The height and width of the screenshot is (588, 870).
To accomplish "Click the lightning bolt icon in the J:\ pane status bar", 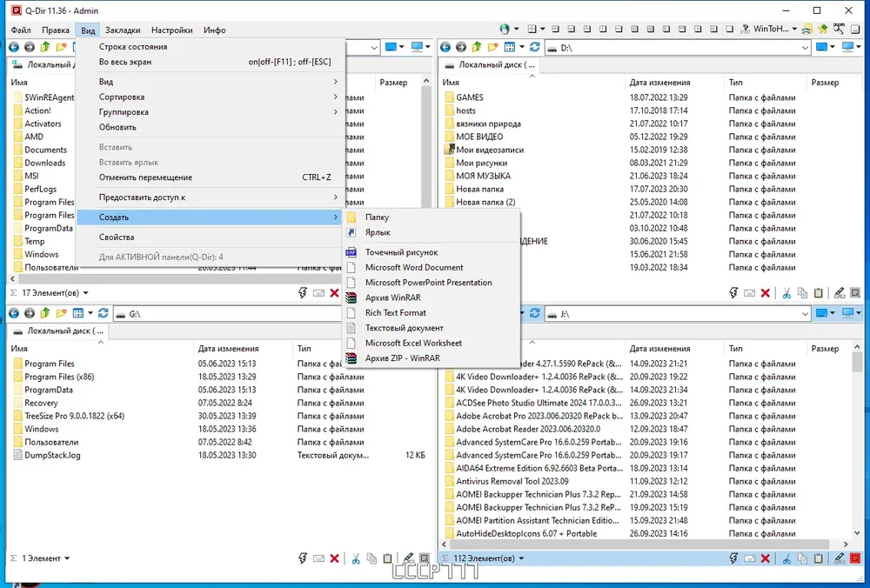I will pos(733,558).
